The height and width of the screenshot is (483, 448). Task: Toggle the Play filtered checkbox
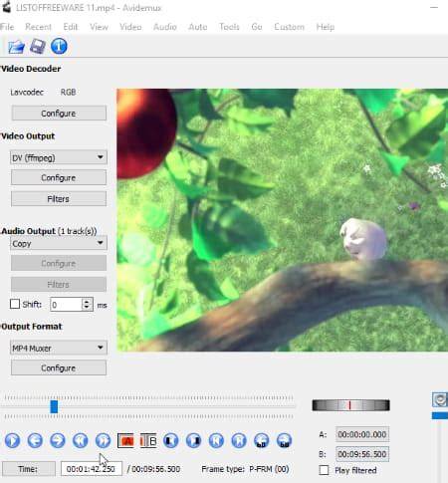324,470
